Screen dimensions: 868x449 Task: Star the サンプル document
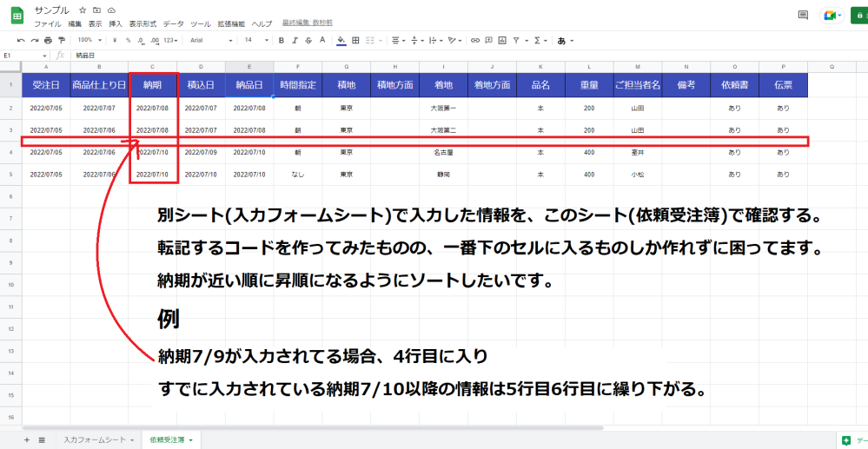[83, 10]
